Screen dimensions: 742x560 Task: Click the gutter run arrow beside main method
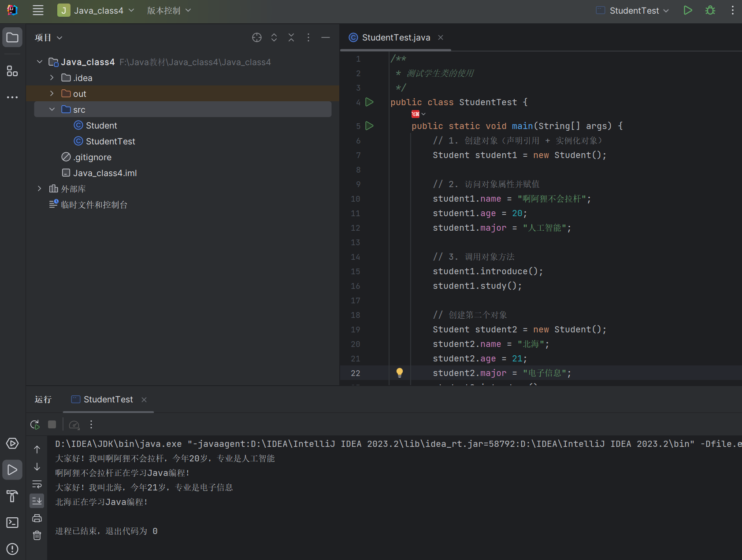pyautogui.click(x=370, y=126)
